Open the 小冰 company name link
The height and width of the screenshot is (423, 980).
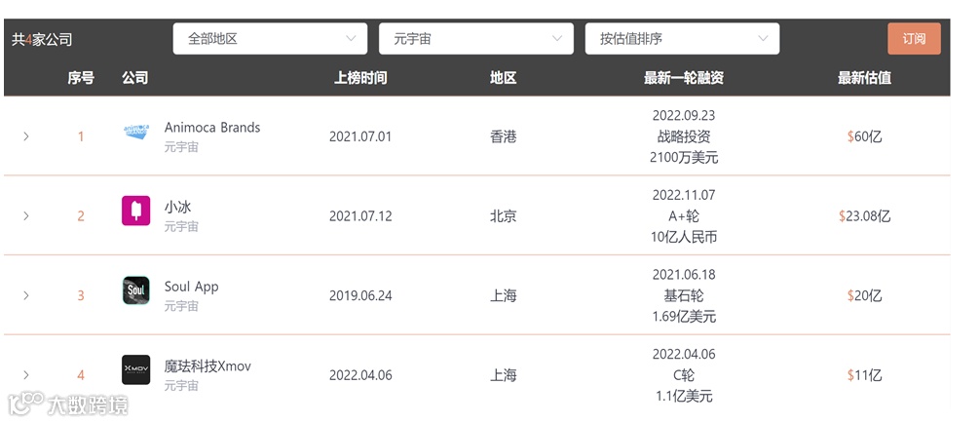coord(177,208)
